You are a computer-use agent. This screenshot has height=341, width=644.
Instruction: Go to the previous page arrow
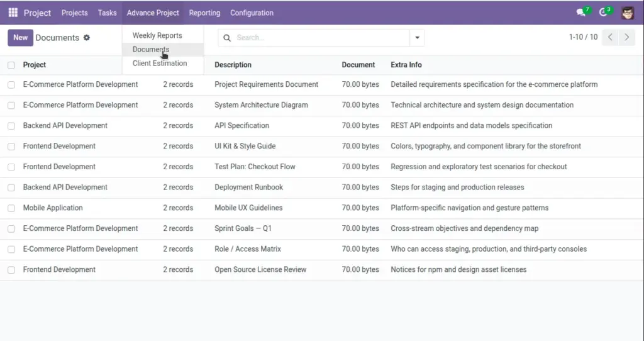610,37
